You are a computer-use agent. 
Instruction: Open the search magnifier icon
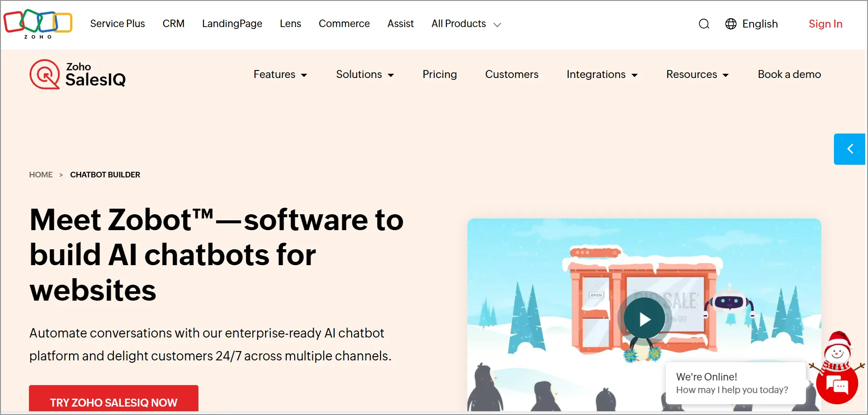(x=704, y=24)
